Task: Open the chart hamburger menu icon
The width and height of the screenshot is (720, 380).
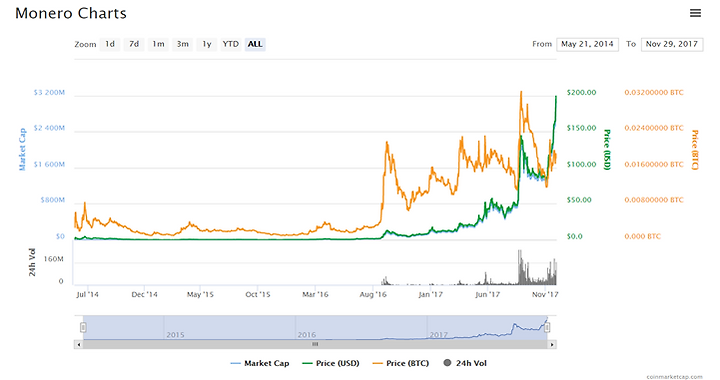Action: tap(695, 13)
